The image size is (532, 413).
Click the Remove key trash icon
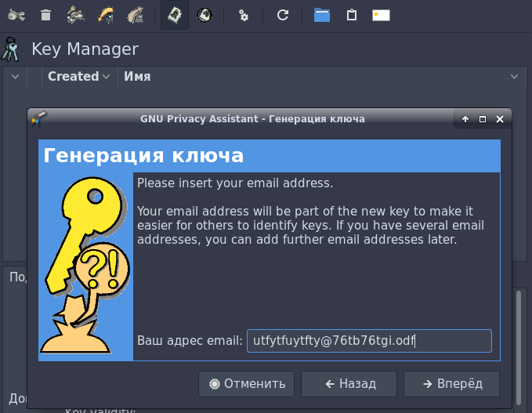45,15
